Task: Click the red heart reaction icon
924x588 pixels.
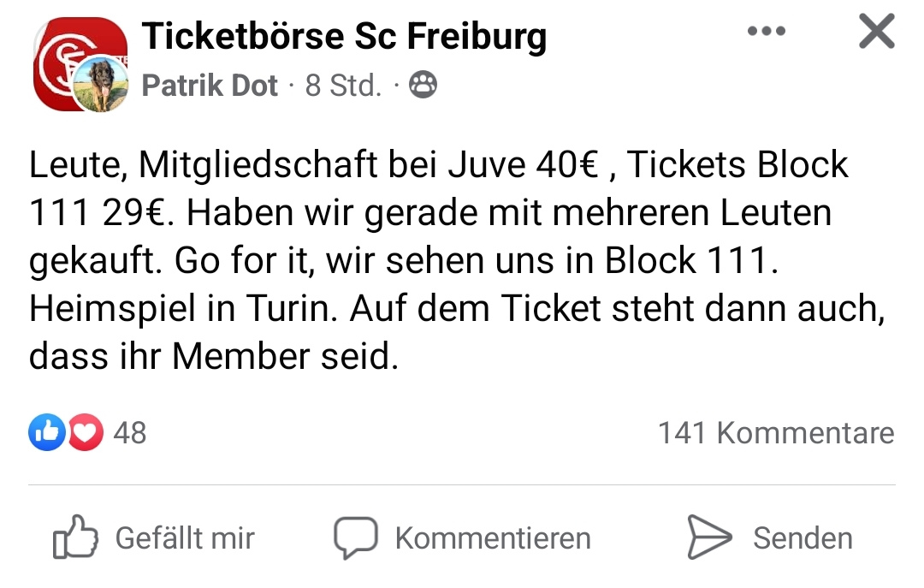Action: pyautogui.click(x=85, y=432)
